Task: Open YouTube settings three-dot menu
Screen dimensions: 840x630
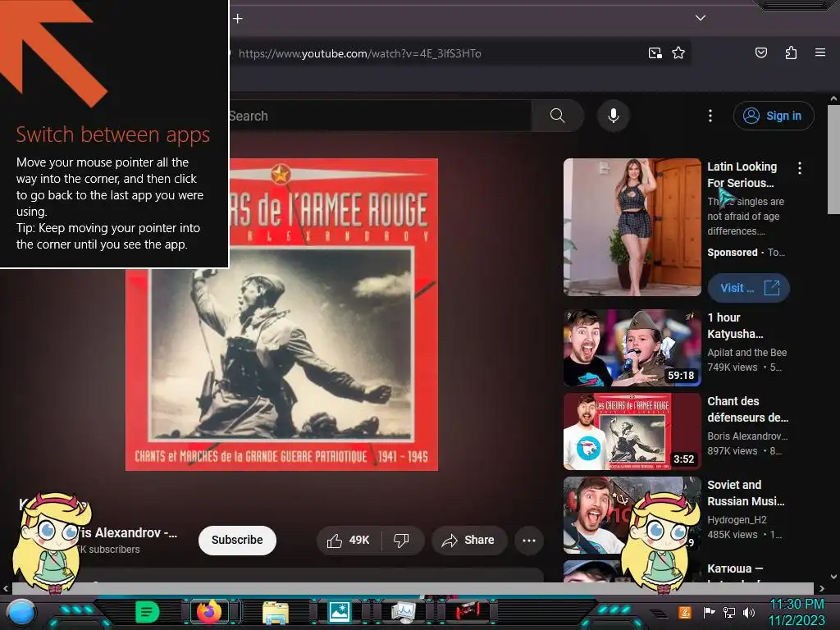Action: tap(710, 116)
